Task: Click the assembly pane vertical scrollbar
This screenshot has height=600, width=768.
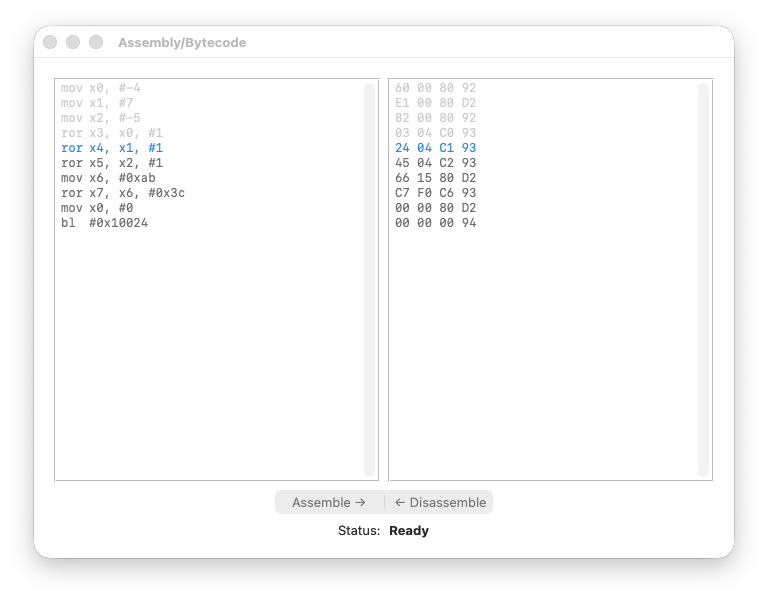Action: 369,280
